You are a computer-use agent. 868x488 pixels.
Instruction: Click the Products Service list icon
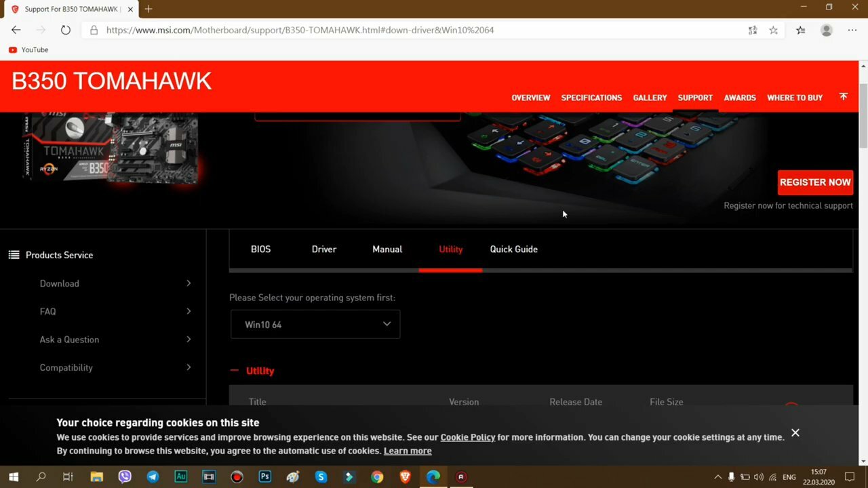[14, 255]
